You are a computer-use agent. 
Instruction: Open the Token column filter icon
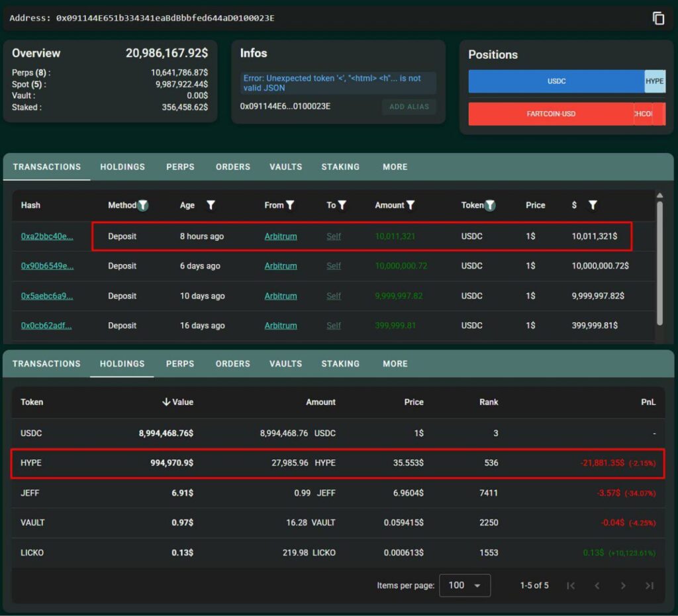490,205
